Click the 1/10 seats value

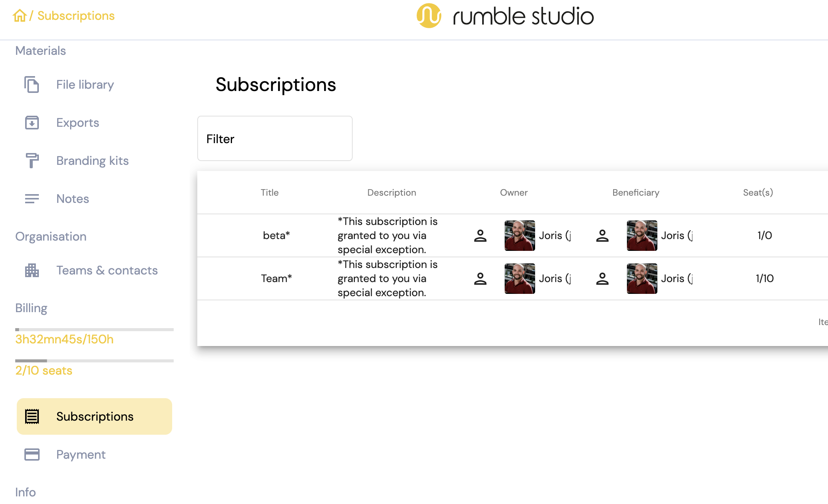click(x=765, y=279)
